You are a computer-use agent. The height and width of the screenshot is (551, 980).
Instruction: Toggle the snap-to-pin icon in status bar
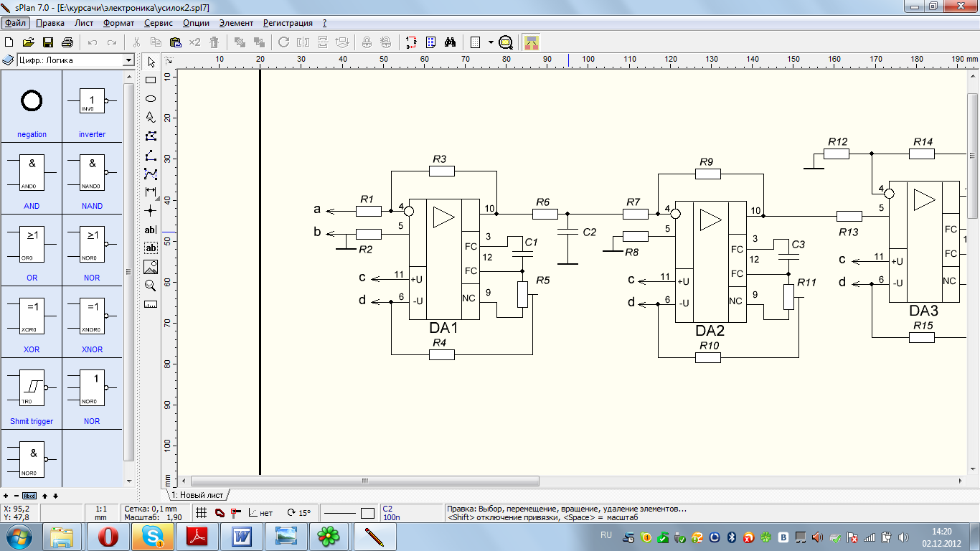click(236, 512)
